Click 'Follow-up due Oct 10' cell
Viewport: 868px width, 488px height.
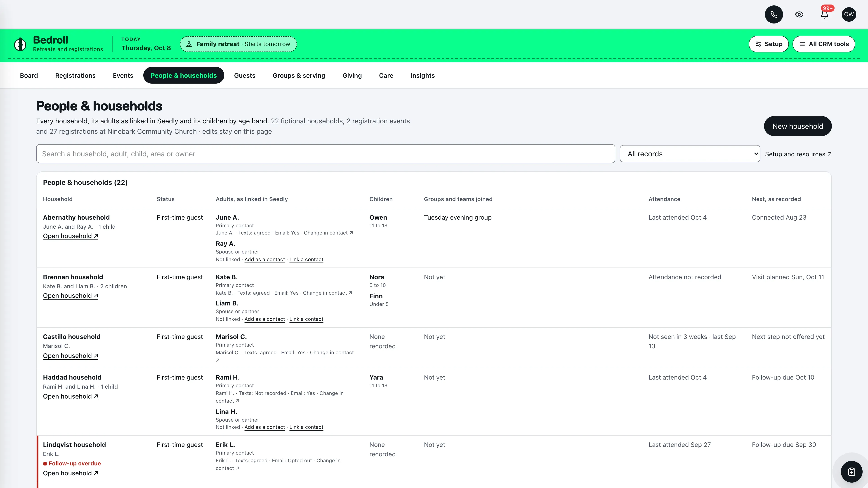(783, 378)
